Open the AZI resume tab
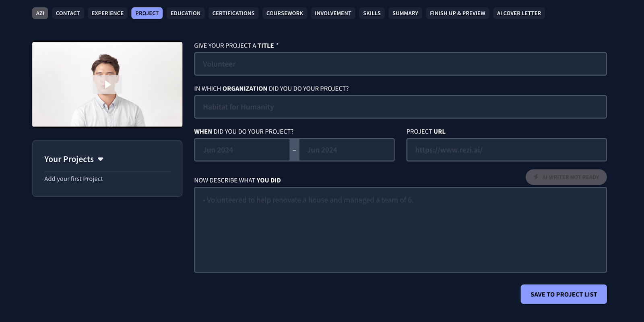The height and width of the screenshot is (322, 644). point(40,13)
